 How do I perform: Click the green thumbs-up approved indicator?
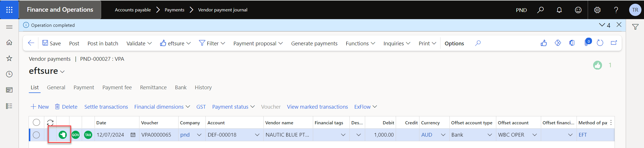coord(597,65)
